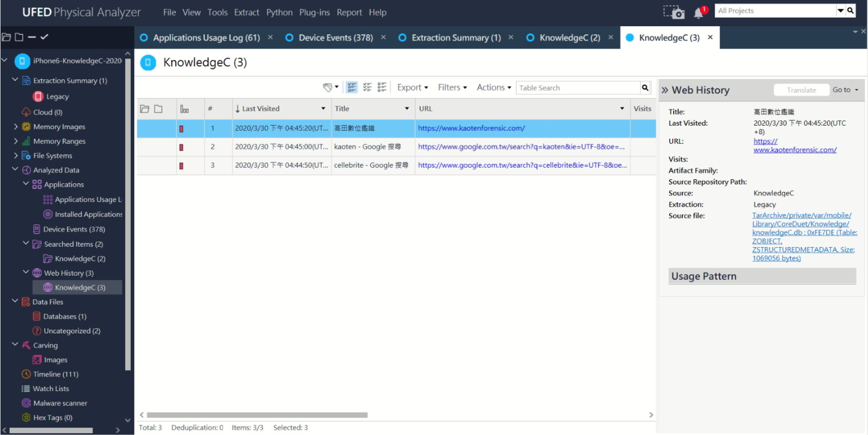Click the Uncategorized question-mark icon
Image resolution: width=868 pixels, height=435 pixels.
tap(37, 331)
